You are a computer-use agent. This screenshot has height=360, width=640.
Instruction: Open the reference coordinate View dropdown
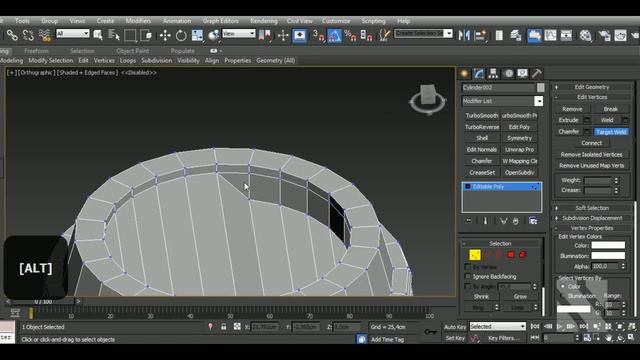click(239, 33)
